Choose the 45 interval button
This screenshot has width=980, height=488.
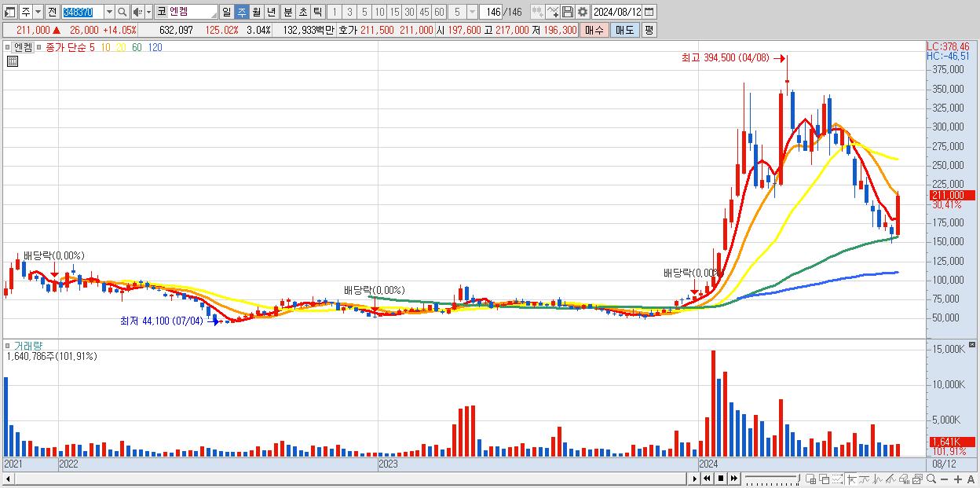tap(424, 12)
